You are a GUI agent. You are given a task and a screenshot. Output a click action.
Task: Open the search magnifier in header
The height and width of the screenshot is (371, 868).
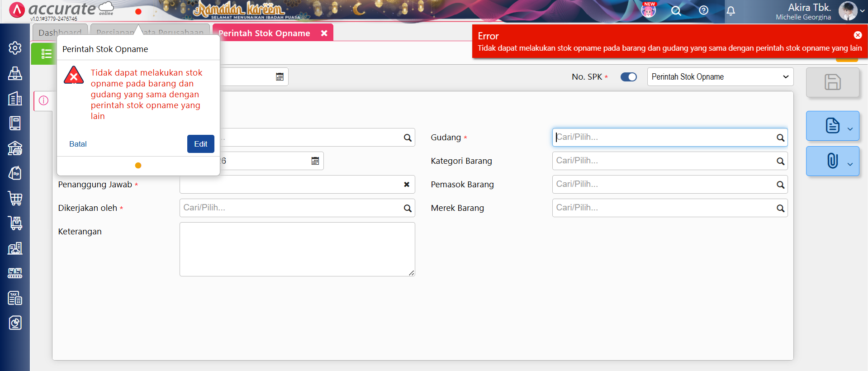coord(676,11)
